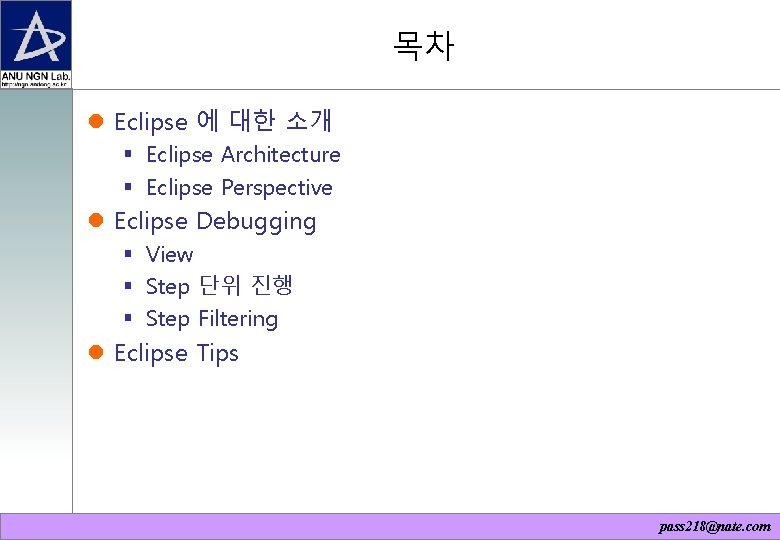Select the 'Step Filtering' sub-item
780x540 pixels.
point(211,319)
